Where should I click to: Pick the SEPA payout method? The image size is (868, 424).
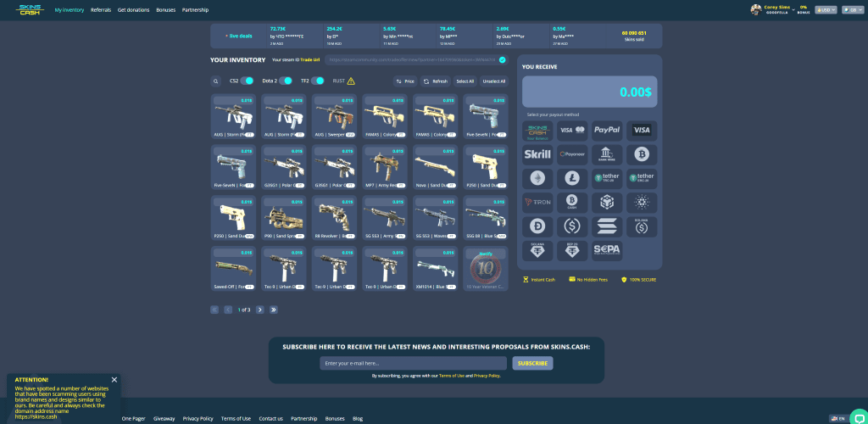[607, 251]
